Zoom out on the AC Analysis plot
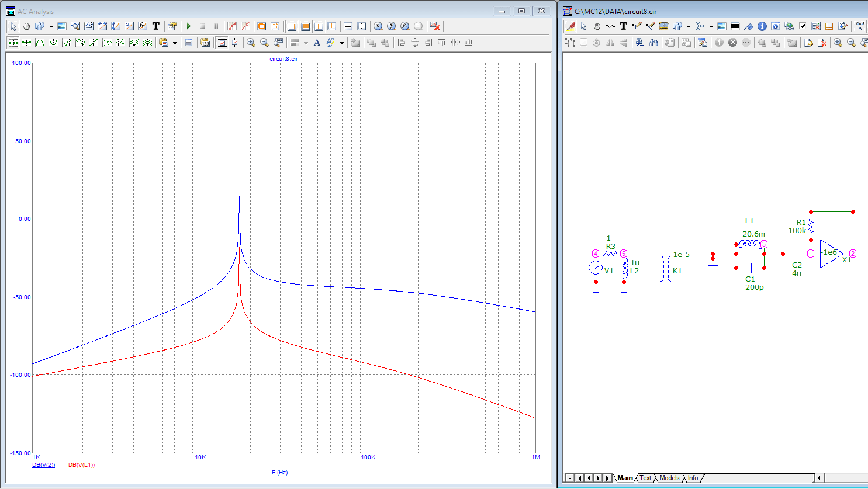Viewport: 868px width, 489px height. [x=264, y=43]
